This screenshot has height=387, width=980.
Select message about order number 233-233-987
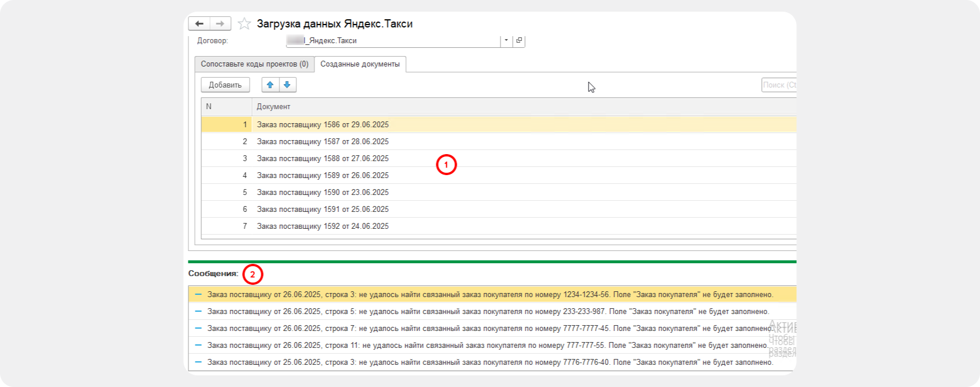click(492, 312)
